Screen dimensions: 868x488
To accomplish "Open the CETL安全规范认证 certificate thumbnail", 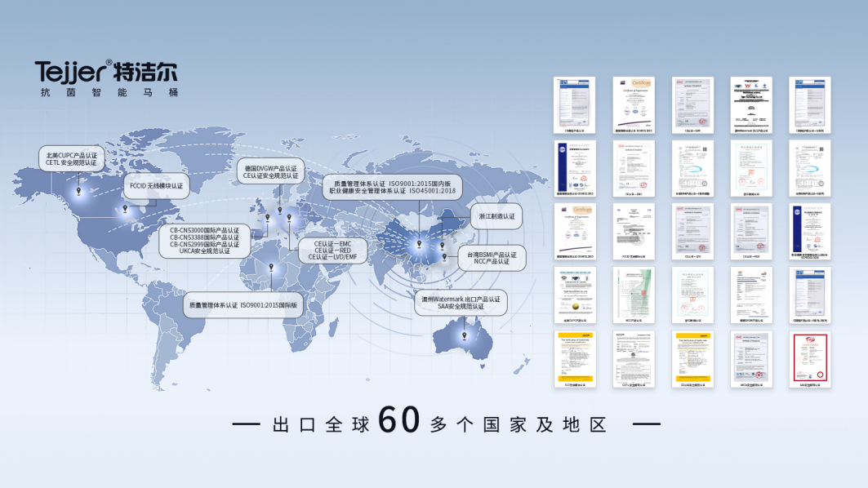I will [634, 360].
